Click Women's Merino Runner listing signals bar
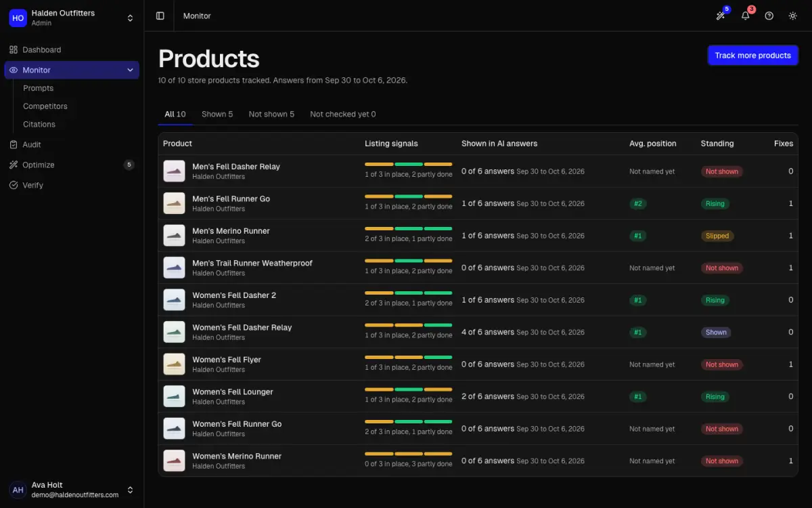Screen dimensions: 812x508 coord(409,454)
